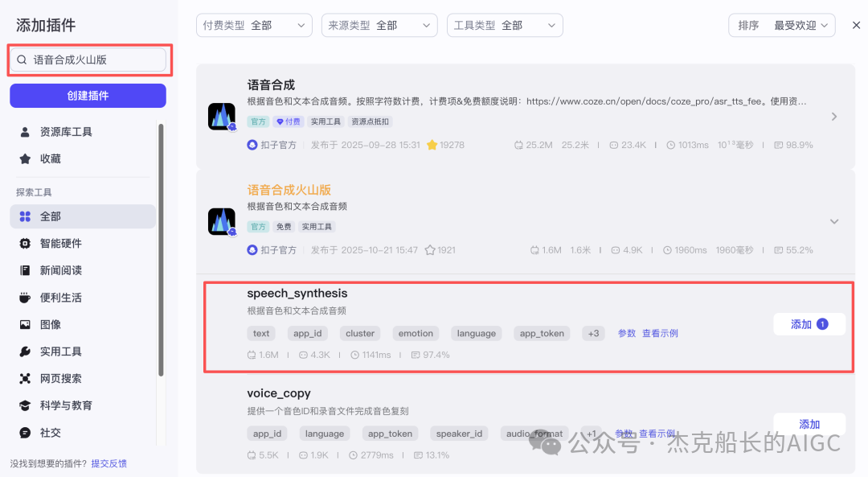The image size is (868, 477).
Task: Select 资源库工具 in sidebar
Action: [x=83, y=132]
